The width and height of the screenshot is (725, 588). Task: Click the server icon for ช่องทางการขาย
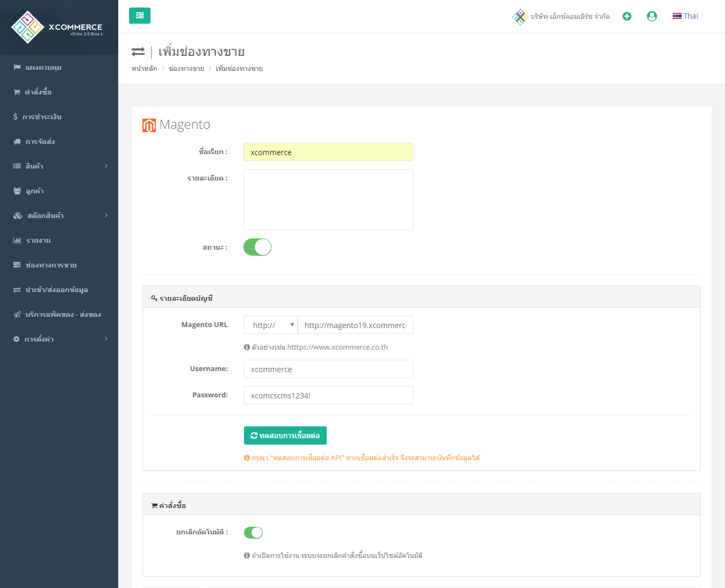click(x=17, y=265)
